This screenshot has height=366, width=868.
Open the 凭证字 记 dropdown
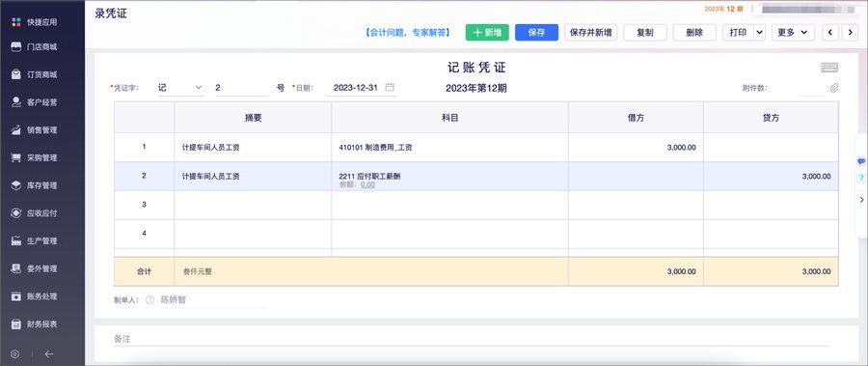point(180,88)
